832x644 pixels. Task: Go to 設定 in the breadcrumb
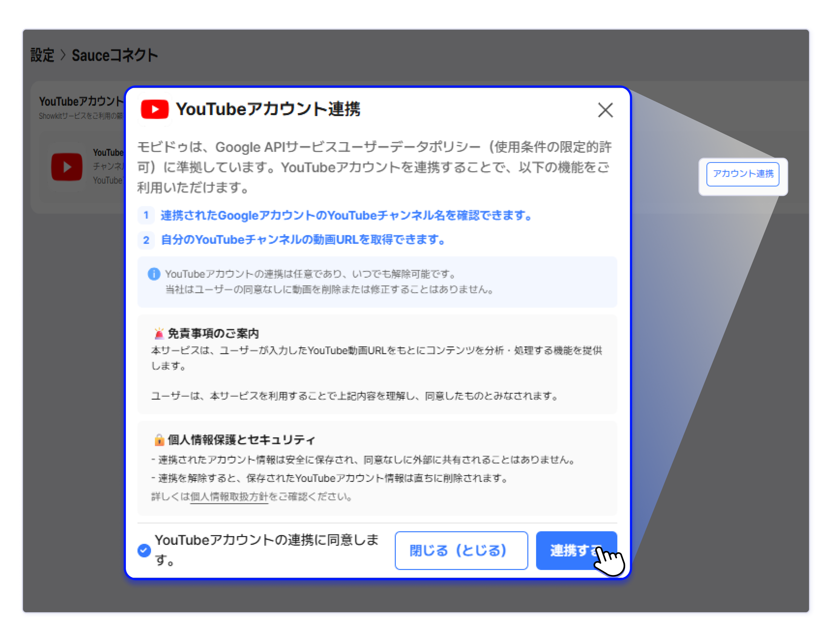tap(42, 55)
